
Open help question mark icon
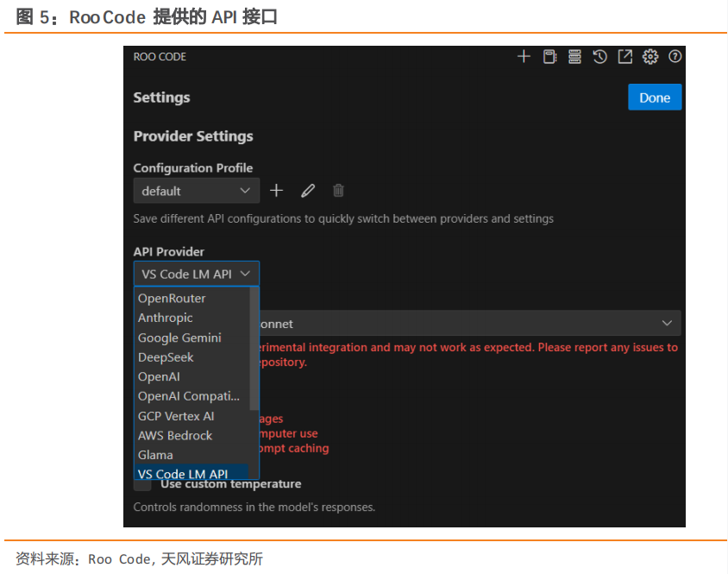pyautogui.click(x=675, y=57)
